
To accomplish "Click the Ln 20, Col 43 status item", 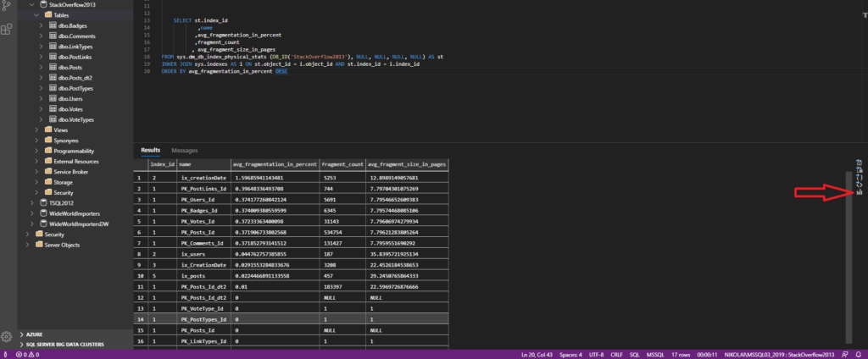I will click(x=537, y=354).
